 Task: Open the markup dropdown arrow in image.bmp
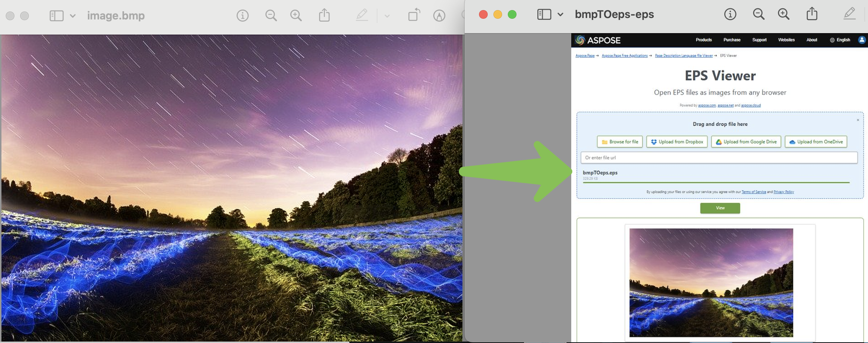(x=387, y=16)
